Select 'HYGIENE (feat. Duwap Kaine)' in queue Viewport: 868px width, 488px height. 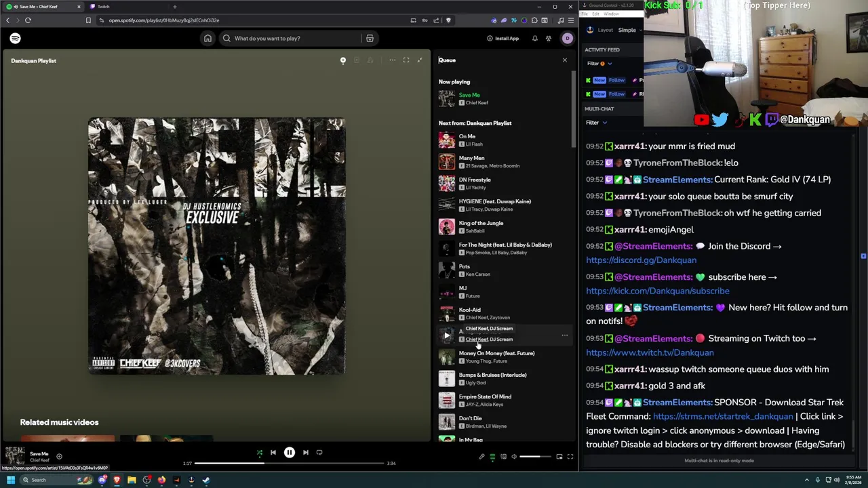tap(505, 205)
